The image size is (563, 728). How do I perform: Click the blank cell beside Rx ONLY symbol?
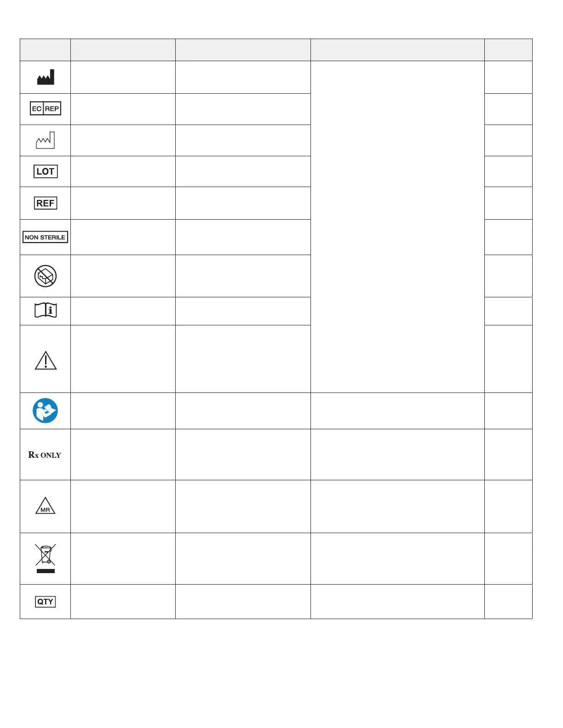(123, 455)
